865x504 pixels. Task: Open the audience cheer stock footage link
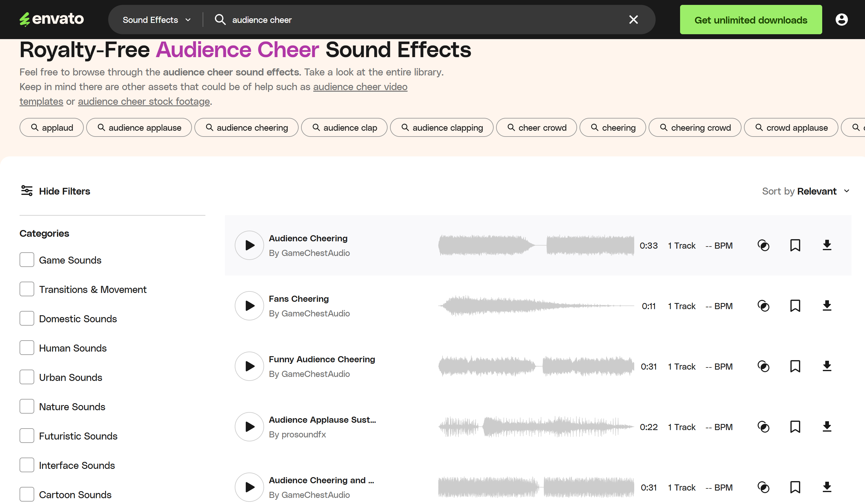pos(143,101)
